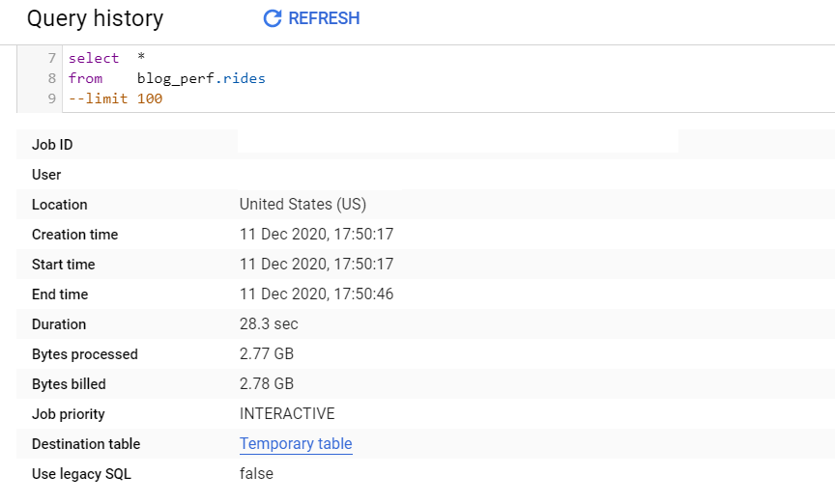Click the circular refresh arrow icon
835x504 pixels.
pos(273,18)
